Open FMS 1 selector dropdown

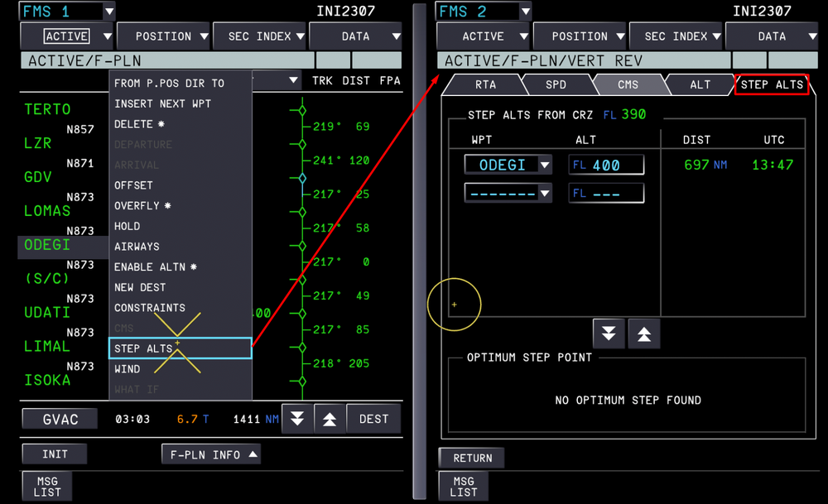point(108,12)
